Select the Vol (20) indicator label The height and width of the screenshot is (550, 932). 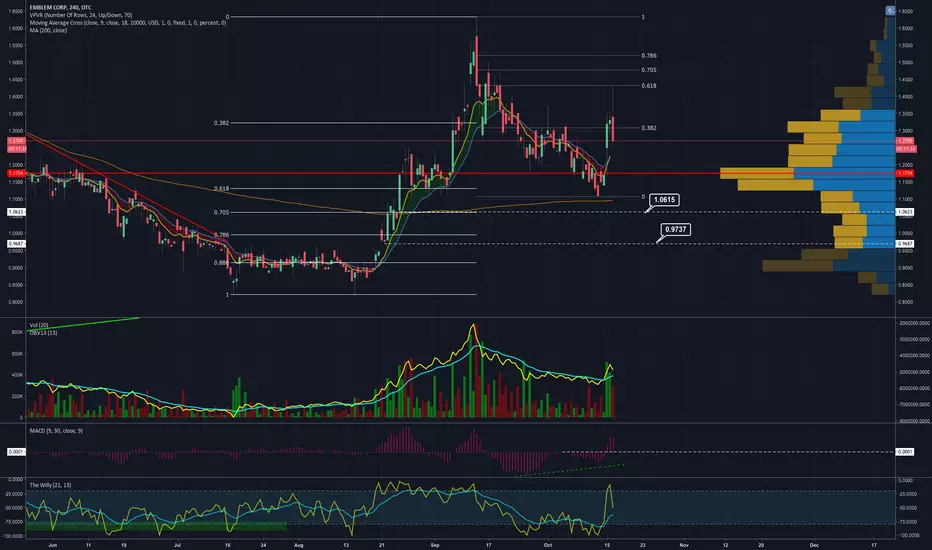tap(39, 325)
